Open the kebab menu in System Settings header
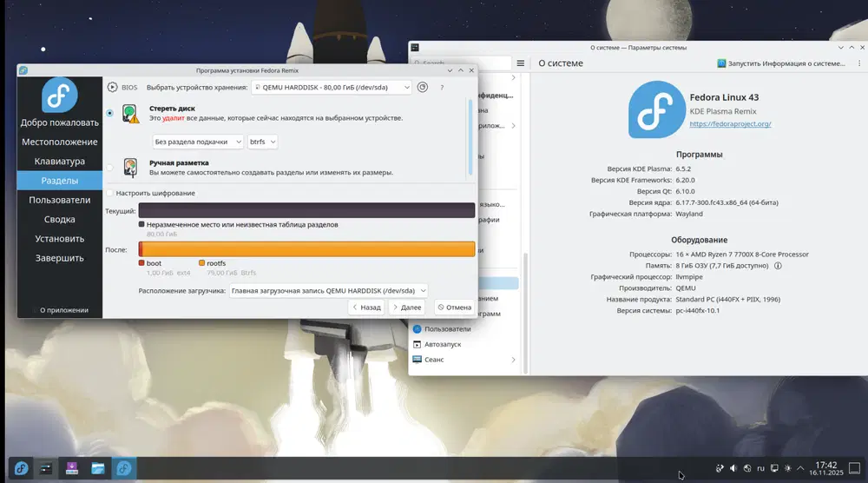Screen dimensions: 868x483 tap(859, 63)
